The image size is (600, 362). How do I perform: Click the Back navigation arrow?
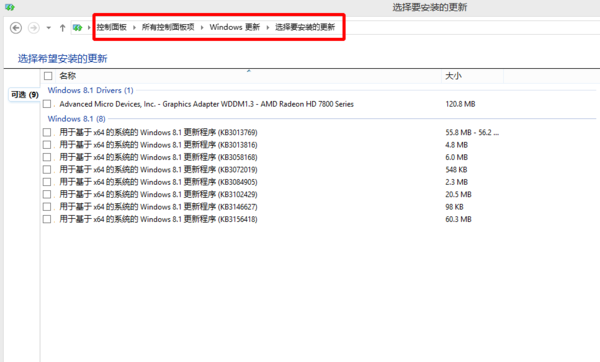(16, 28)
